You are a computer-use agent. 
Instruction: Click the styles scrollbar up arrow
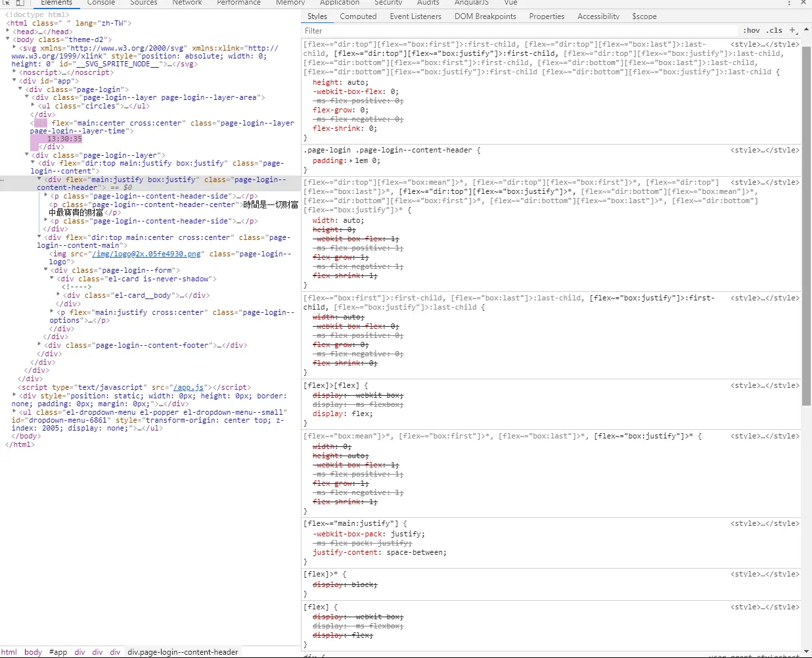coord(806,30)
